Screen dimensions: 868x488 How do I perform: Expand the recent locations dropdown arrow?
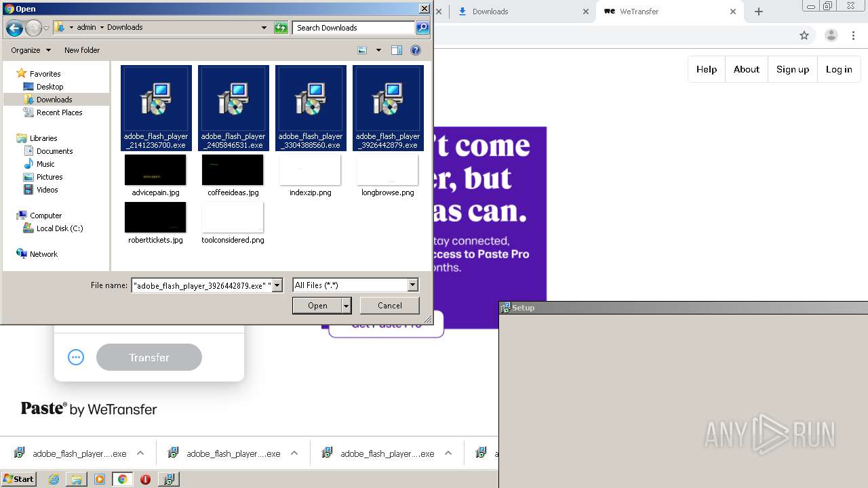tap(46, 28)
